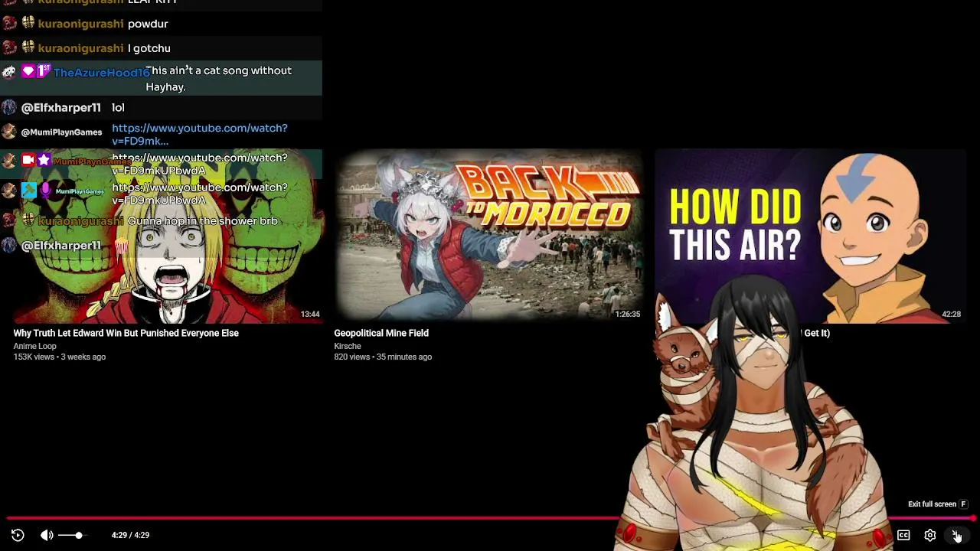Select the TheAzureHood16 chat username

(x=101, y=73)
